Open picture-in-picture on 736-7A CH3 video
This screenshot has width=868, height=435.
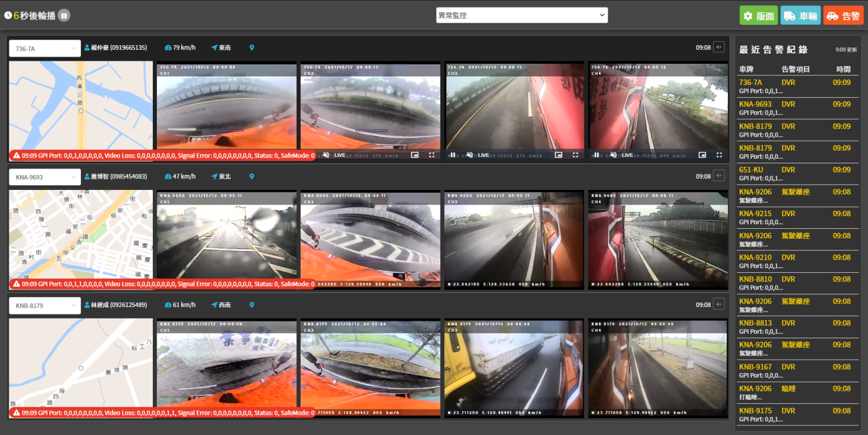coord(558,155)
